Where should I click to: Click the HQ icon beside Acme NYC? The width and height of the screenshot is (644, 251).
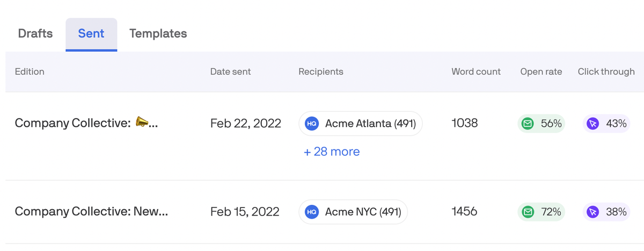[x=312, y=212]
